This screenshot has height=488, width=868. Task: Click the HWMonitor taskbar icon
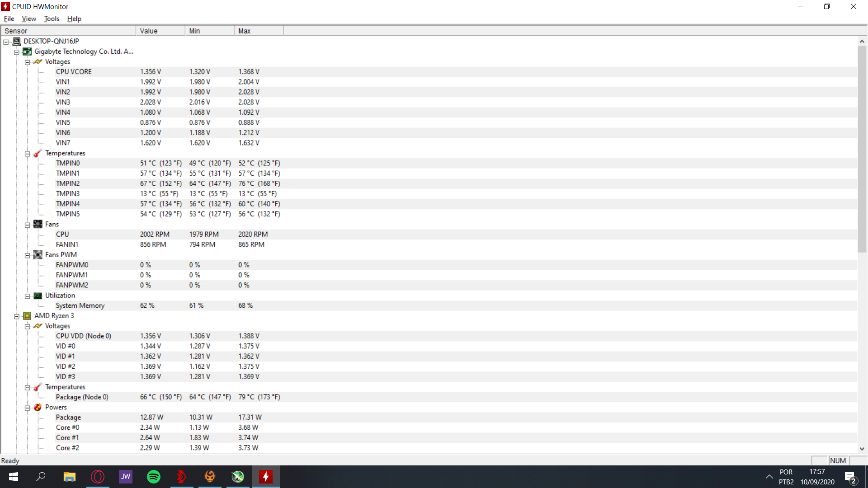coord(266,477)
